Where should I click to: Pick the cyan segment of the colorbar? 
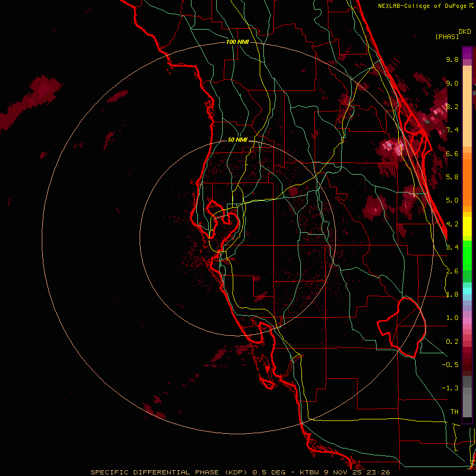point(467,291)
